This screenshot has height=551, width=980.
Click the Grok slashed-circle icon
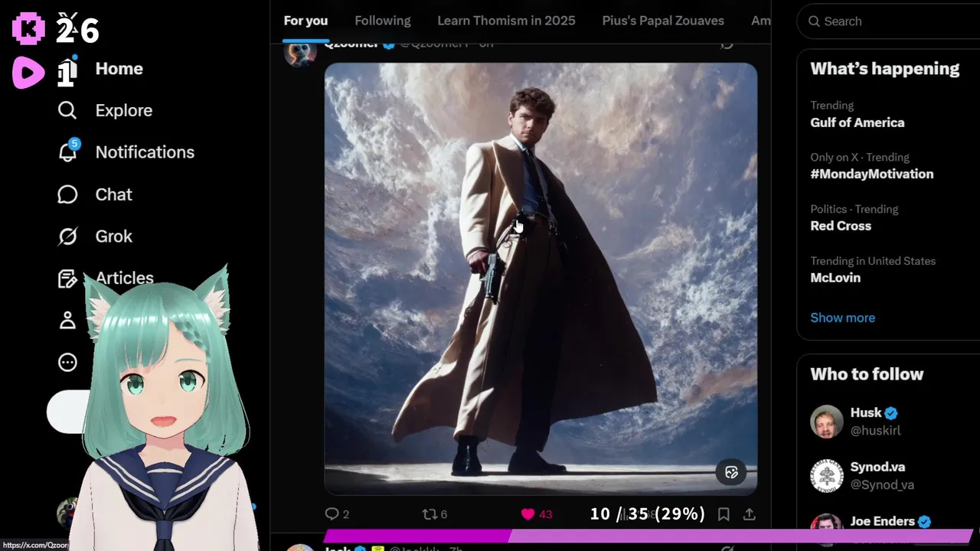point(67,236)
